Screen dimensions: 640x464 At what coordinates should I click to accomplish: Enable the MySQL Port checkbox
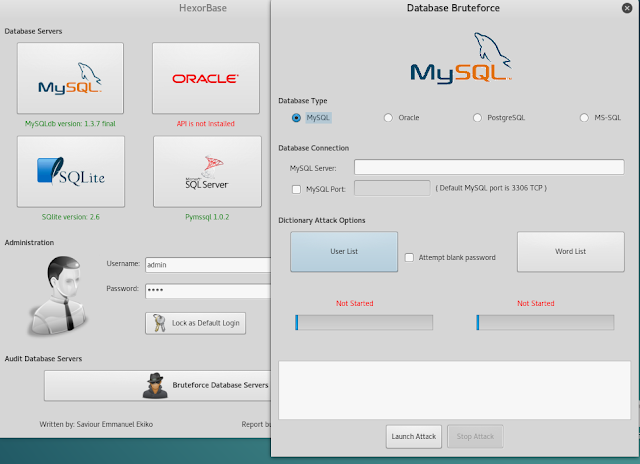297,189
